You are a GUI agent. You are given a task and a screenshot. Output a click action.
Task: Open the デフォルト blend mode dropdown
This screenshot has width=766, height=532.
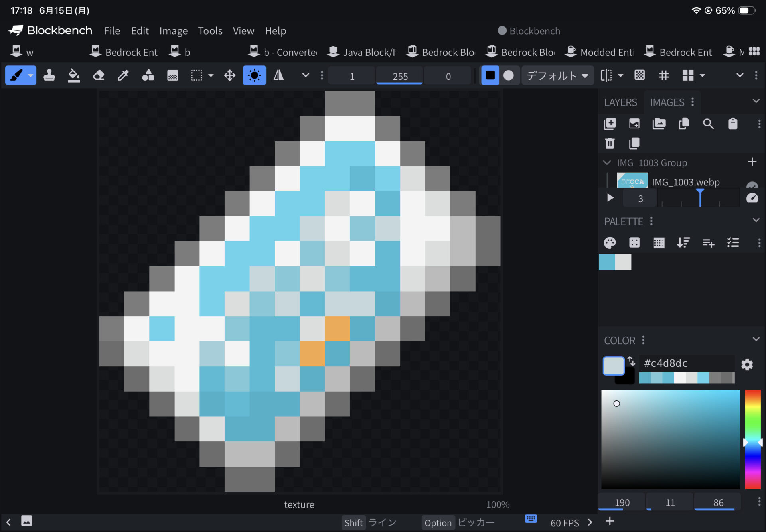pyautogui.click(x=557, y=75)
